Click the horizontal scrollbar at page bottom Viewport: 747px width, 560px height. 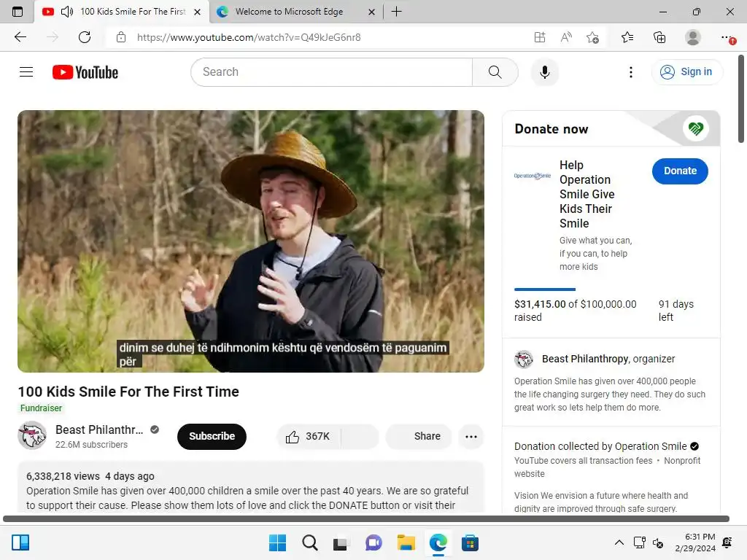point(366,519)
